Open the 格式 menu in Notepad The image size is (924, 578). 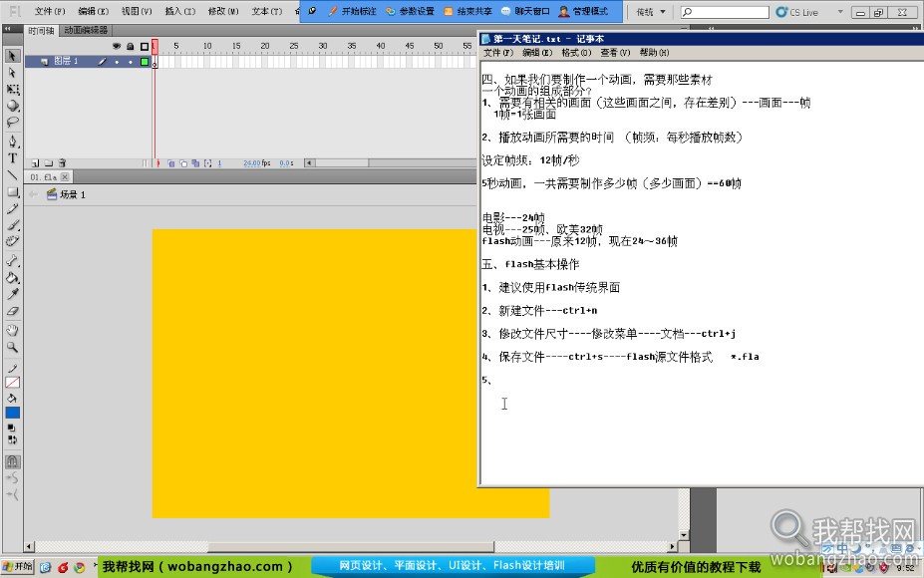[576, 53]
